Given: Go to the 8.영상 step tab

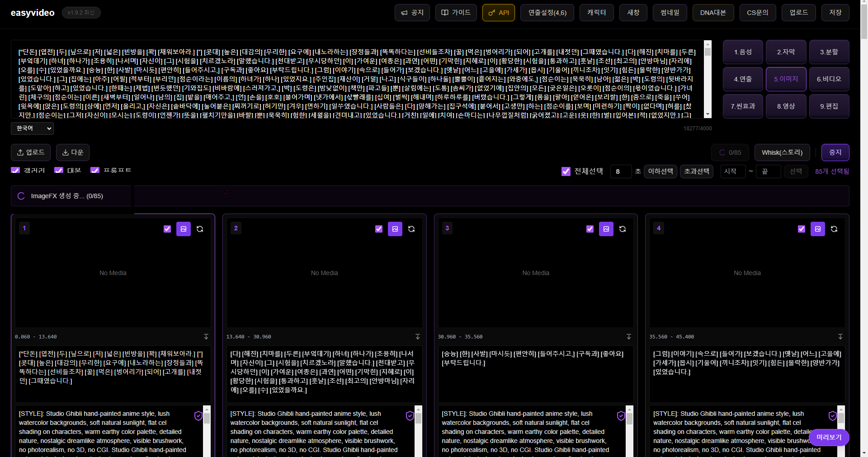Looking at the screenshot, I should click(x=786, y=106).
